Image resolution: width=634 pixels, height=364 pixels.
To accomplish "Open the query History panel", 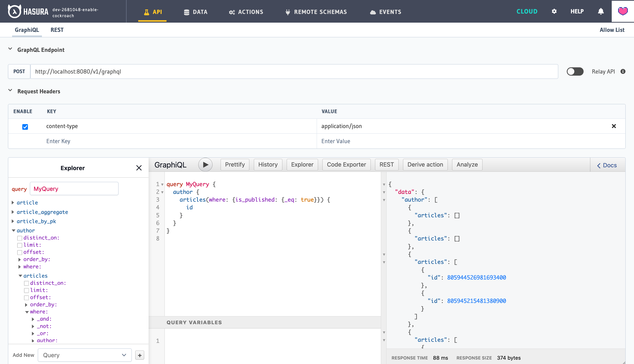I will tap(268, 164).
